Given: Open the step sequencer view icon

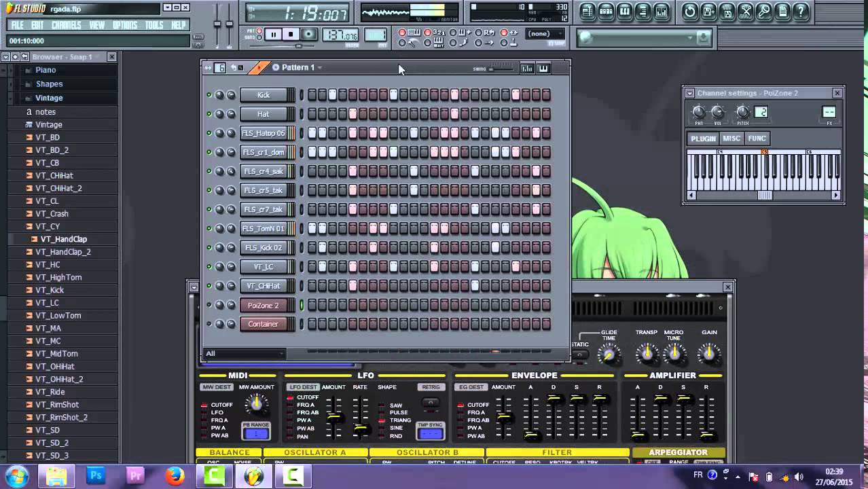Looking at the screenshot, I should click(x=607, y=12).
